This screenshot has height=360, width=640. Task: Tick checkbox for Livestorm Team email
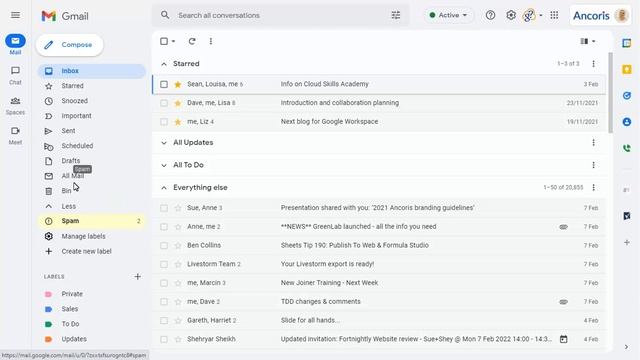pyautogui.click(x=164, y=264)
